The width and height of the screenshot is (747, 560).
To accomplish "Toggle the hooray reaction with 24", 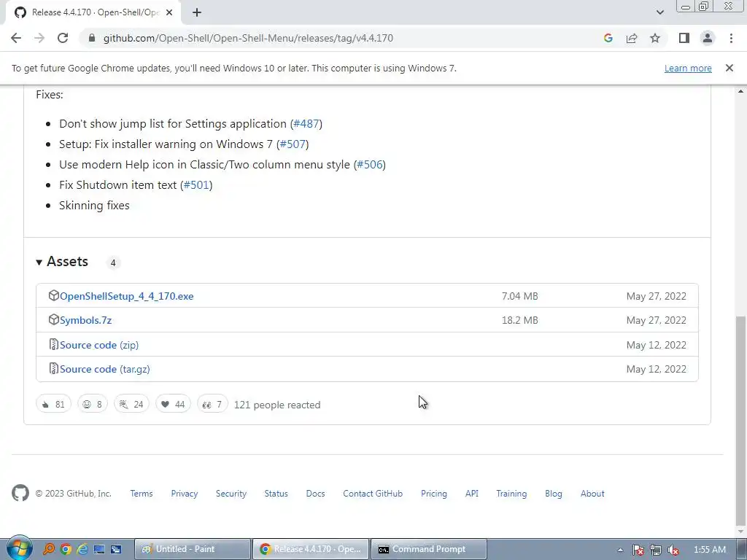I will (x=131, y=404).
